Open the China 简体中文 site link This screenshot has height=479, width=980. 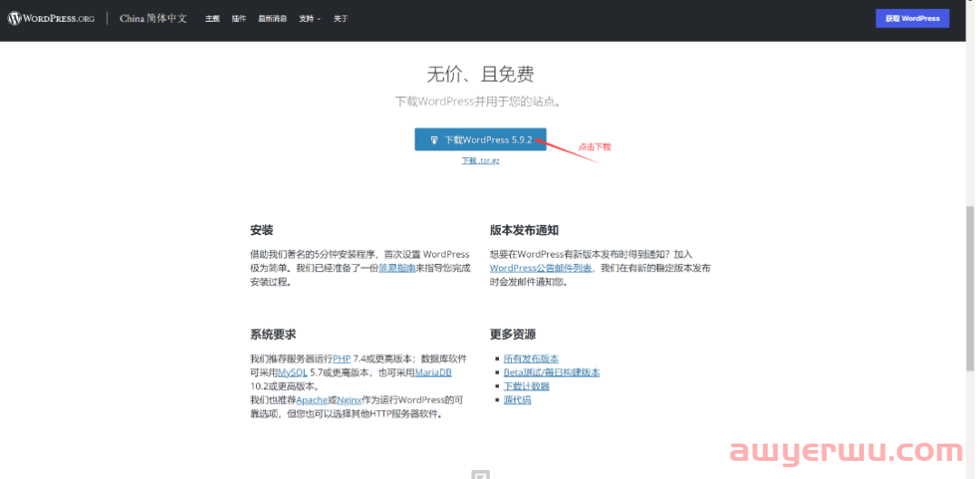click(x=153, y=19)
